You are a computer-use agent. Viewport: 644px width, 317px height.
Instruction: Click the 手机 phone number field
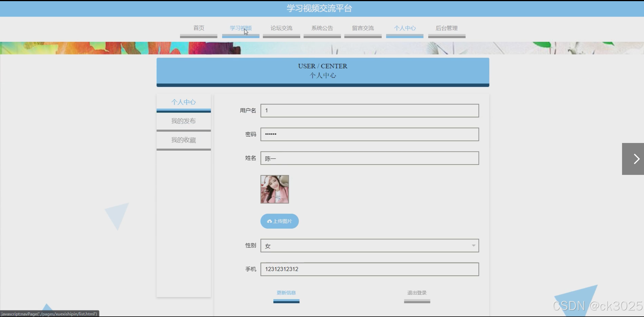click(x=369, y=269)
